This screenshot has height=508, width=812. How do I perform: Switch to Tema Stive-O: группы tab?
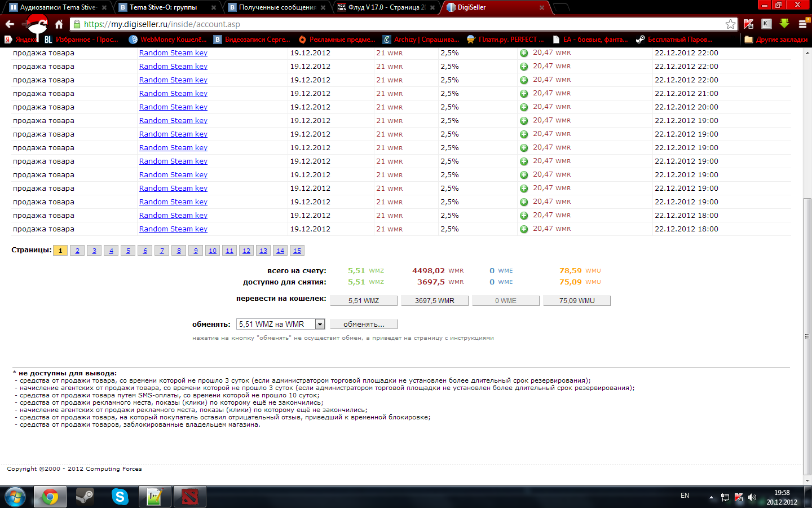coord(167,7)
